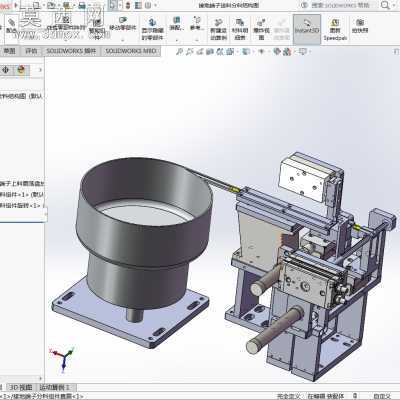Image resolution: width=400 pixels, height=400 pixels.
Task: Open Bill of Materials (材料明细表)
Action: pos(240,29)
